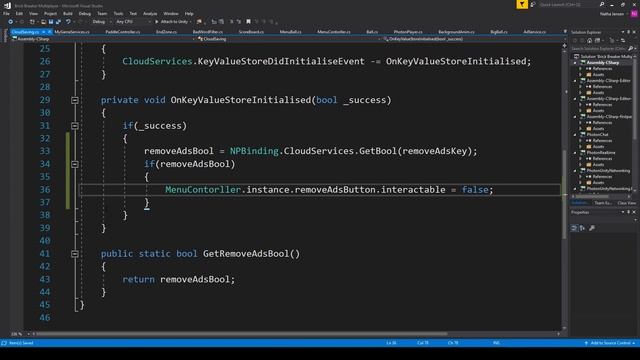Click the Alphabetical sort icon in Properties panel
Image resolution: width=640 pixels, height=360 pixels.
point(582,228)
